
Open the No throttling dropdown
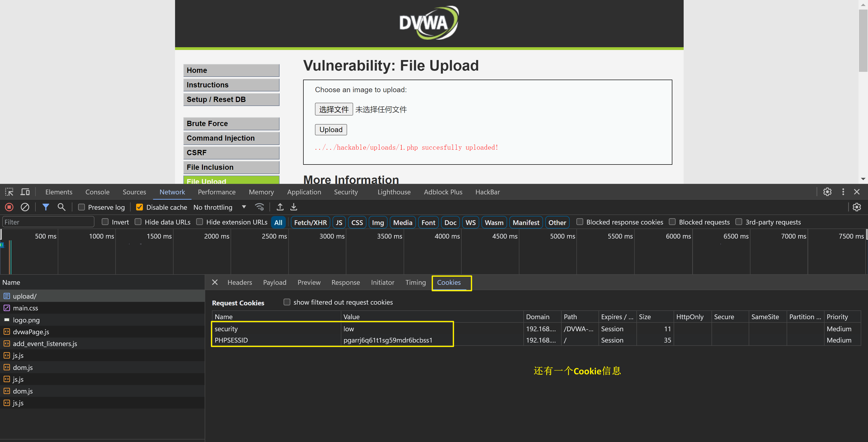point(219,207)
